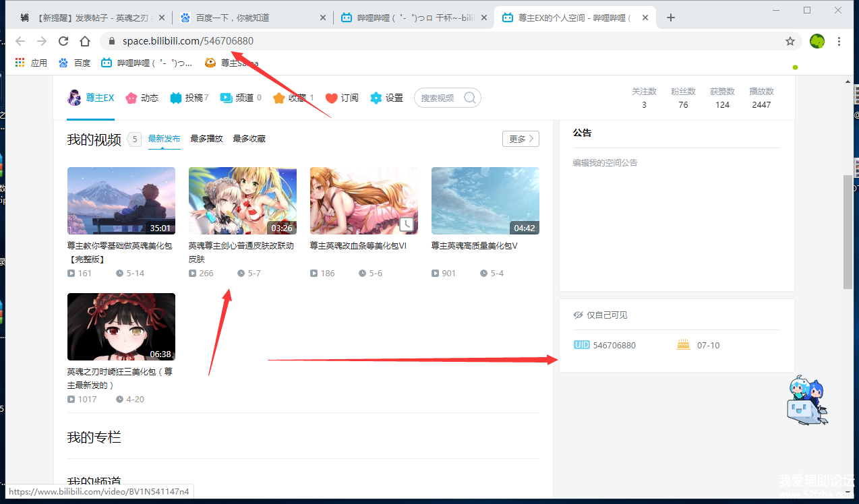Click the page vertical scrollbar thumb
Image resolution: width=859 pixels, height=504 pixels.
(x=848, y=232)
